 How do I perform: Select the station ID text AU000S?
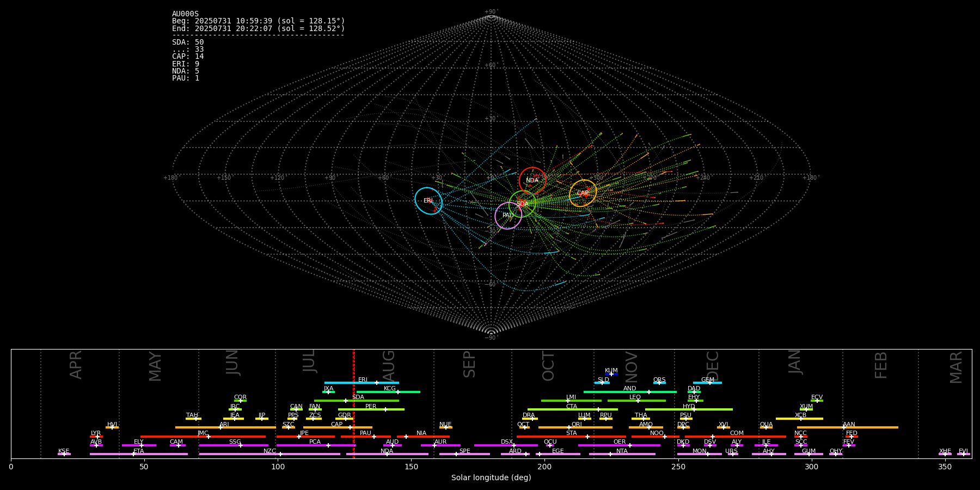(186, 14)
